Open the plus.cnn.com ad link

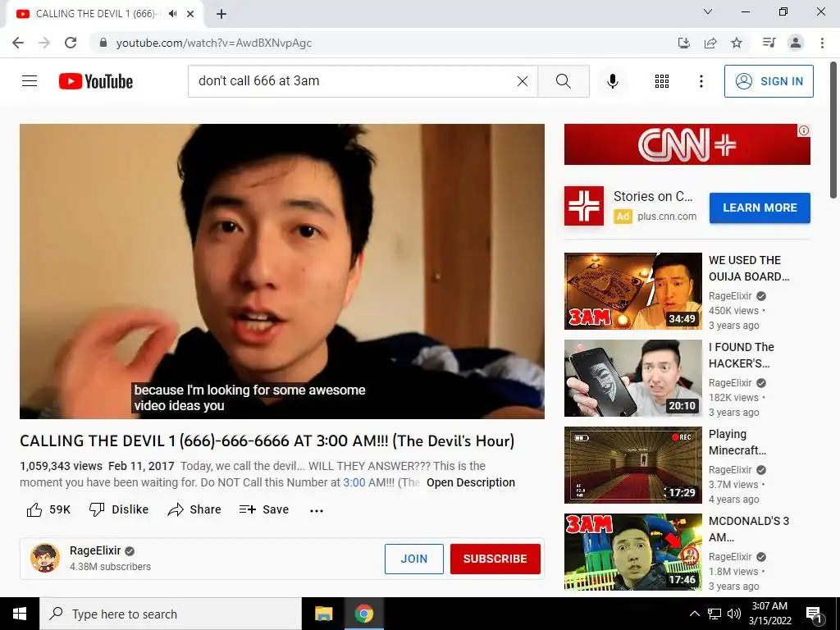coord(667,217)
